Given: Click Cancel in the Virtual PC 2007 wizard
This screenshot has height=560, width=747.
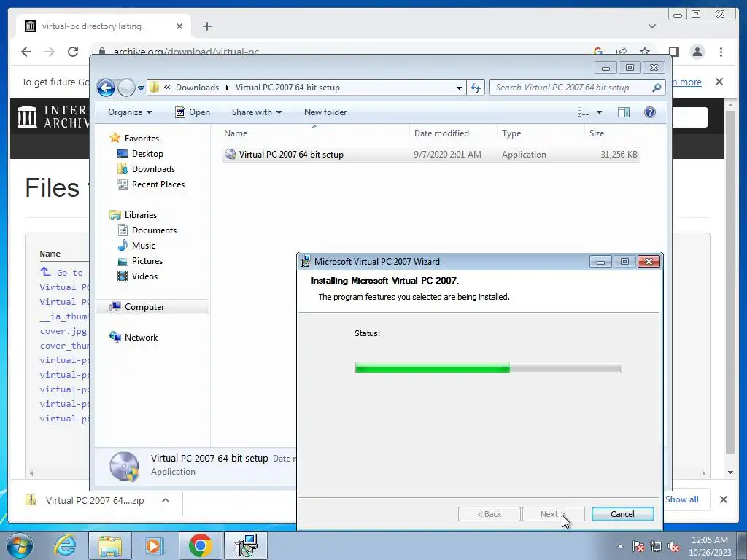Looking at the screenshot, I should pyautogui.click(x=622, y=514).
